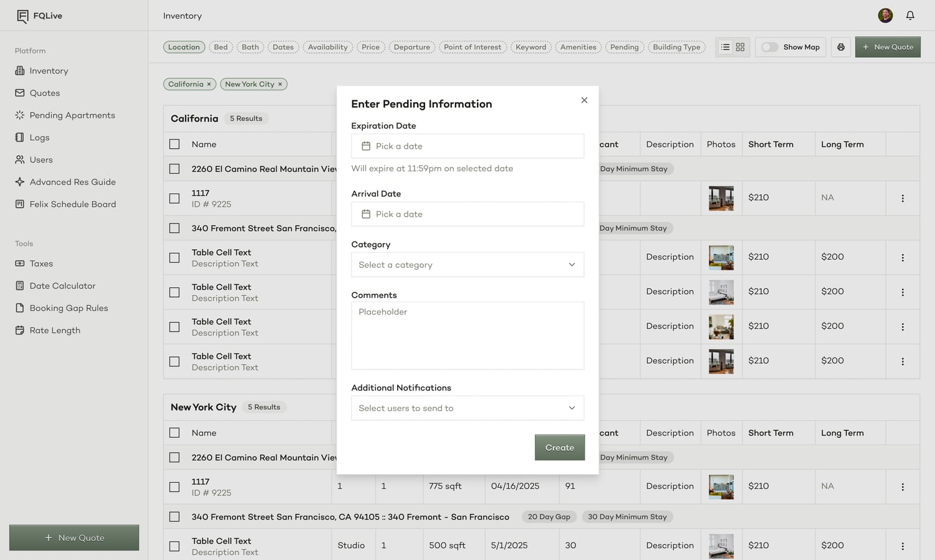Screen dimensions: 935x560
Task: Open the Location filter chip
Action: click(184, 47)
